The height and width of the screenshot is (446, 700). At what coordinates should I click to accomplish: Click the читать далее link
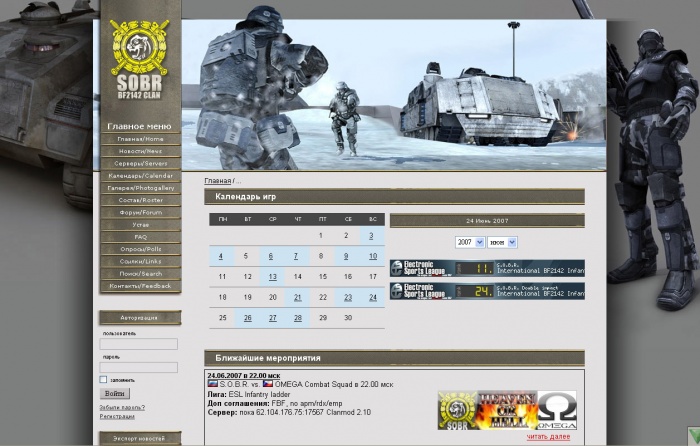(548, 437)
